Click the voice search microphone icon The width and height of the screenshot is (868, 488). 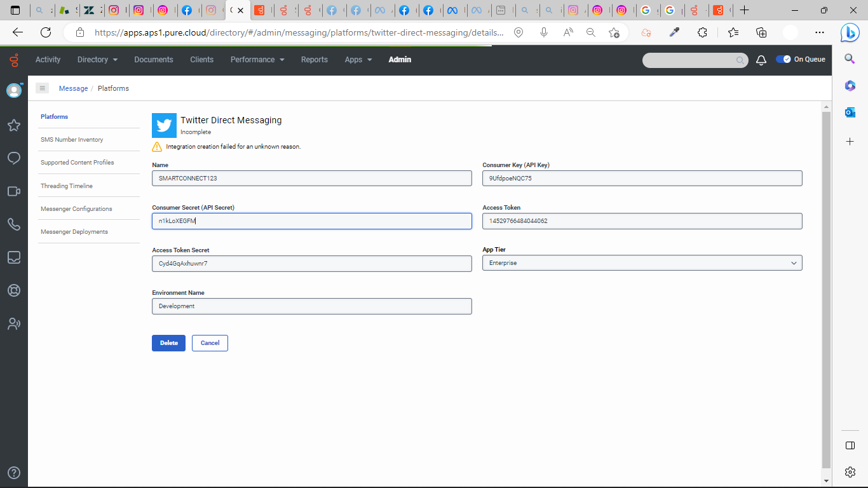pos(544,32)
